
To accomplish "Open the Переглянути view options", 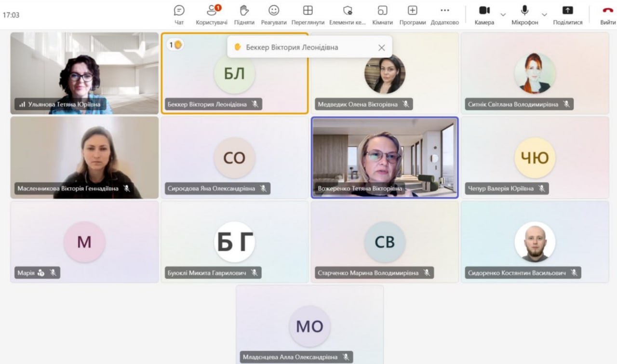I will (x=308, y=14).
